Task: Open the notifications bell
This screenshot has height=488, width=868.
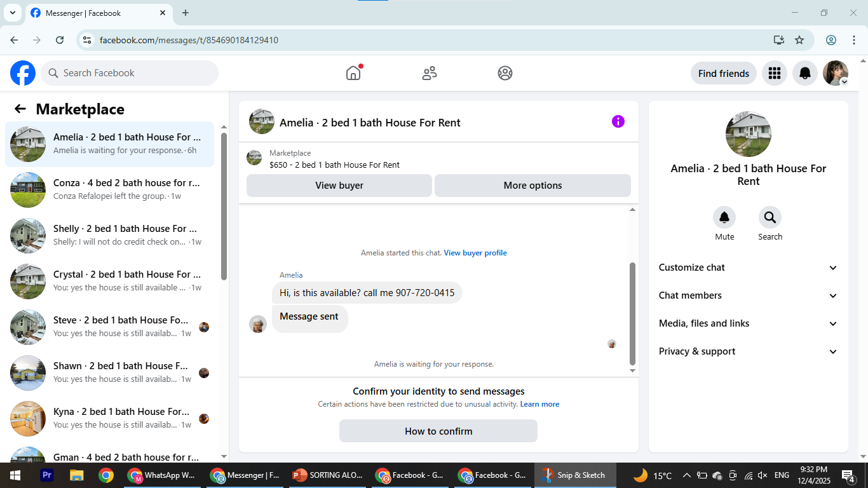Action: (805, 73)
